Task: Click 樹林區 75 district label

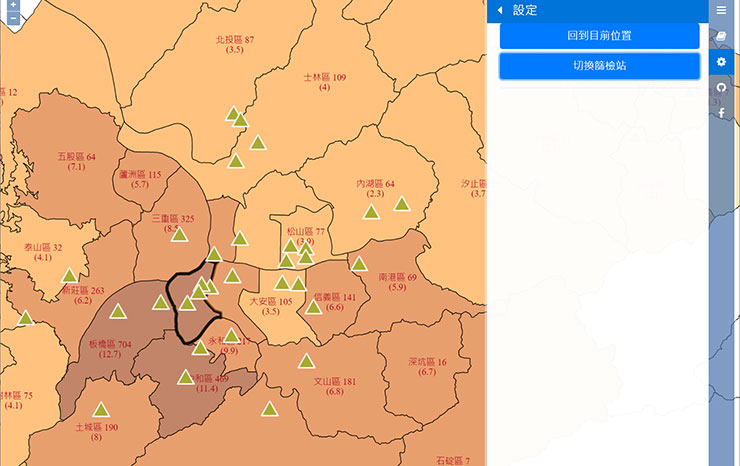Action: 17,396
